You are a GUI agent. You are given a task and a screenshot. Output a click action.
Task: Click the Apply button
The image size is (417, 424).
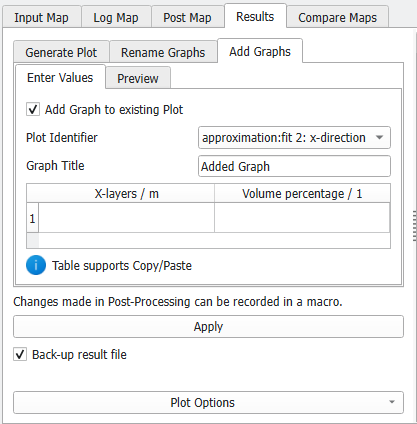[x=208, y=327]
